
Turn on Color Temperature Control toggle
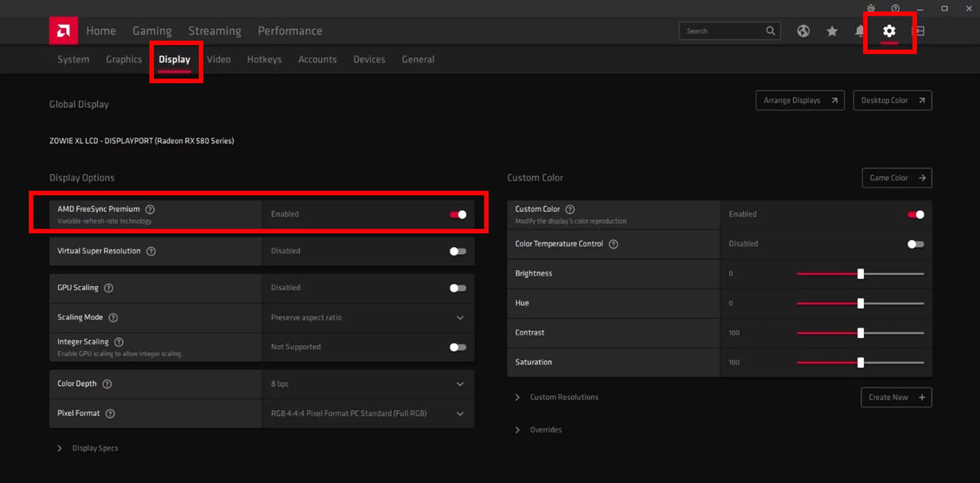pos(915,244)
